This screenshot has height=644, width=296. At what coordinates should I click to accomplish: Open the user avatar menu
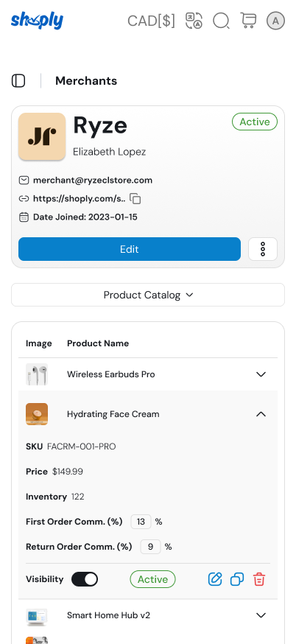[x=275, y=21]
